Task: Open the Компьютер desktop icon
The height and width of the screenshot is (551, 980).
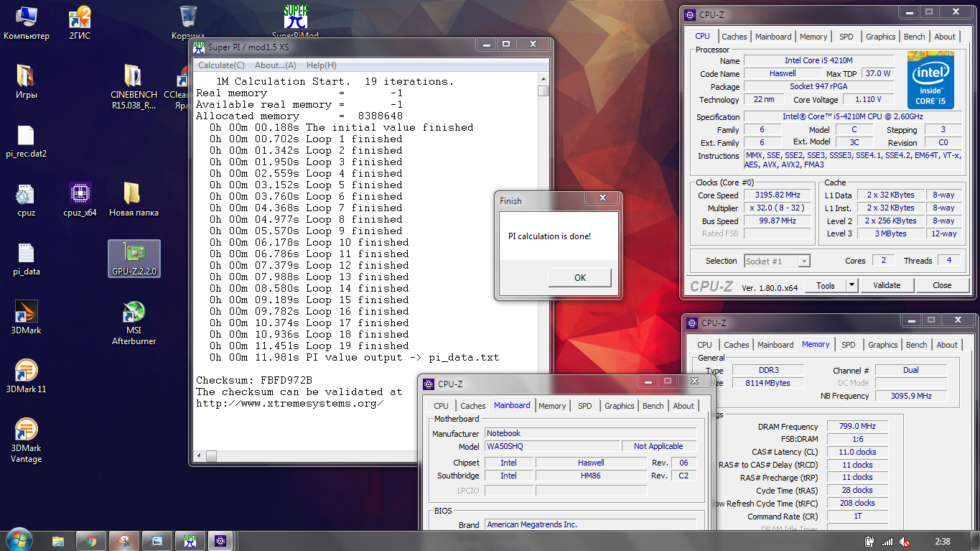Action: pyautogui.click(x=27, y=22)
